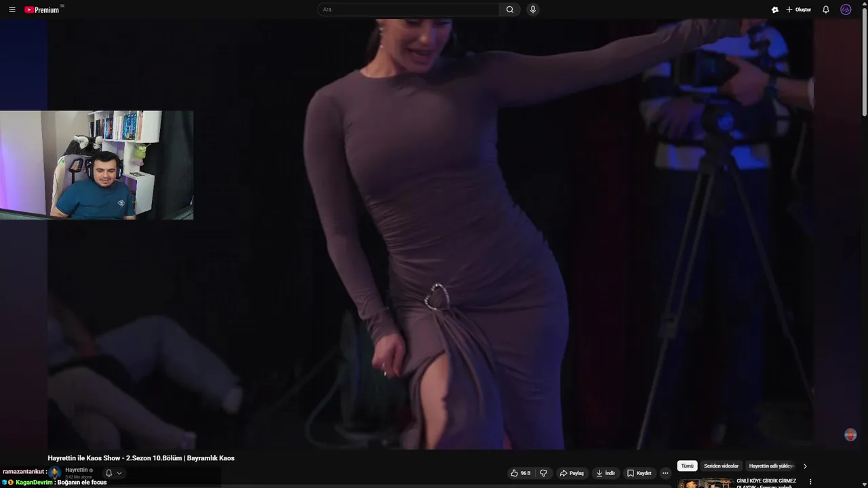
Task: Click chat username ramazantankut
Action: [x=24, y=472]
